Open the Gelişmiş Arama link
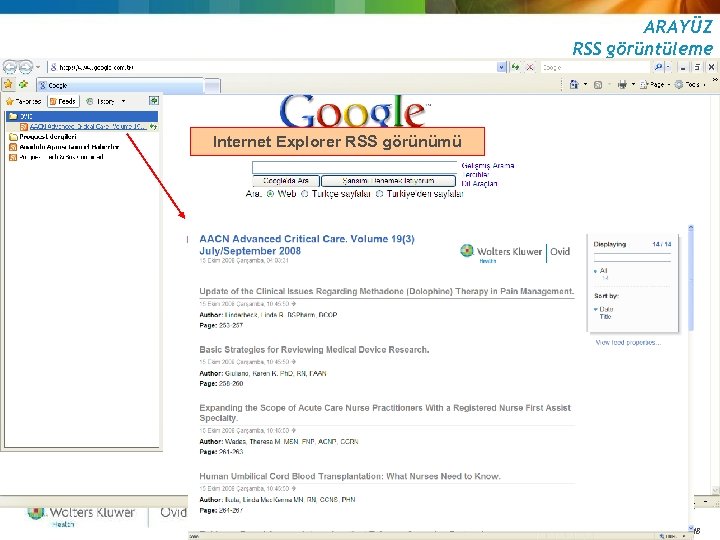Image resolution: width=720 pixels, height=540 pixels. [488, 165]
